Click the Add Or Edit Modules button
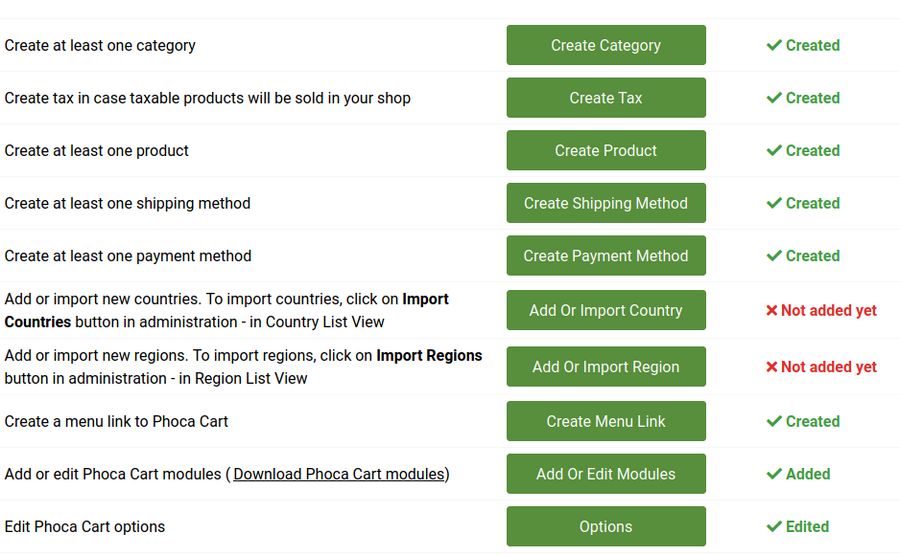The height and width of the screenshot is (555, 900). [x=606, y=474]
